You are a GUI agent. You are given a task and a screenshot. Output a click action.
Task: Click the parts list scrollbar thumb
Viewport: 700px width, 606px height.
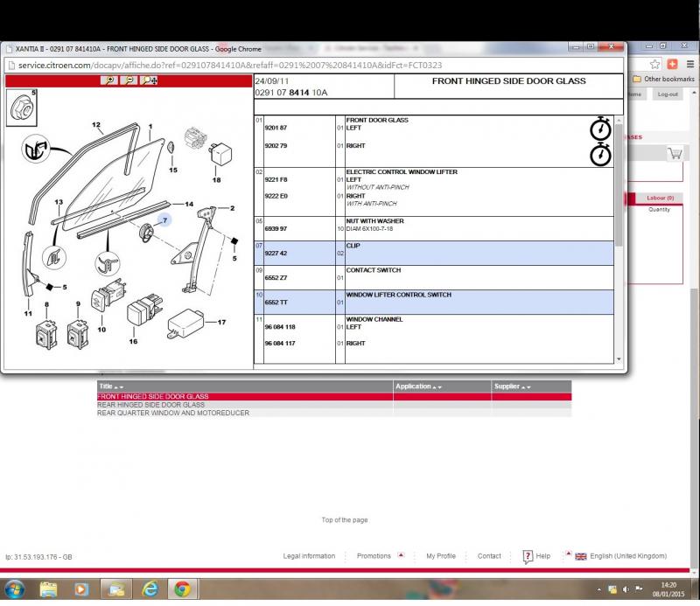coord(619,185)
